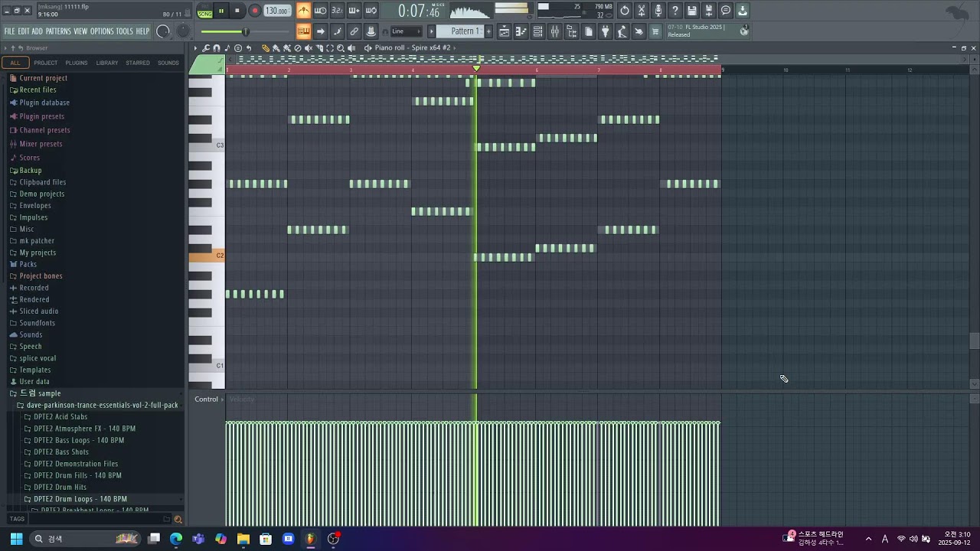Open the PATTERNS menu
The image size is (980, 551).
click(58, 31)
